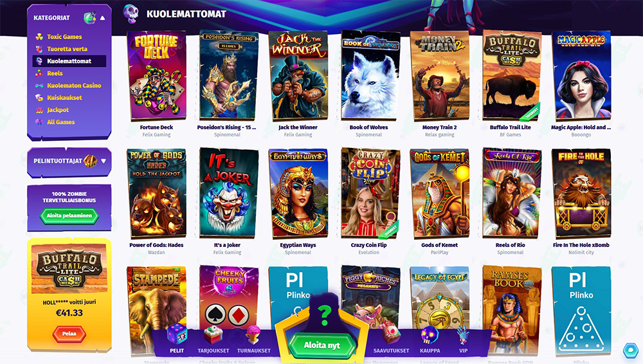Open the Money Train 2 game thumbnail
643x364 pixels.
[x=440, y=75]
